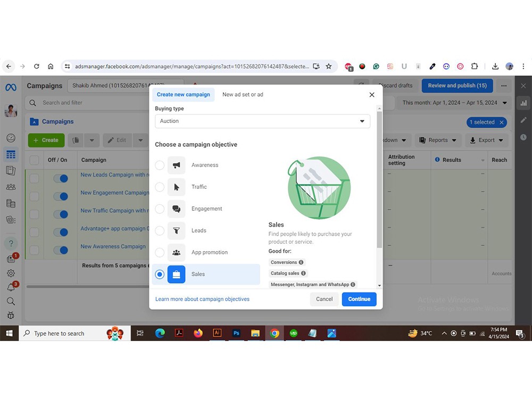
Task: Select the Traffic objective radio button
Action: tap(160, 187)
